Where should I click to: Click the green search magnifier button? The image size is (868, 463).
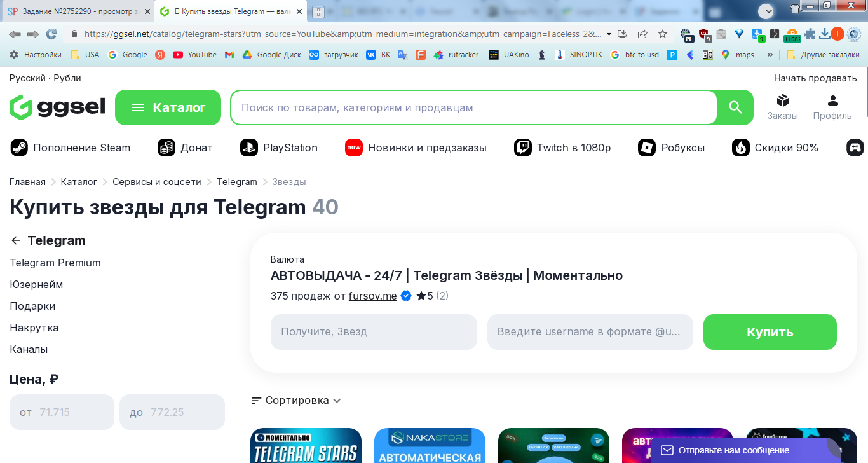click(735, 107)
